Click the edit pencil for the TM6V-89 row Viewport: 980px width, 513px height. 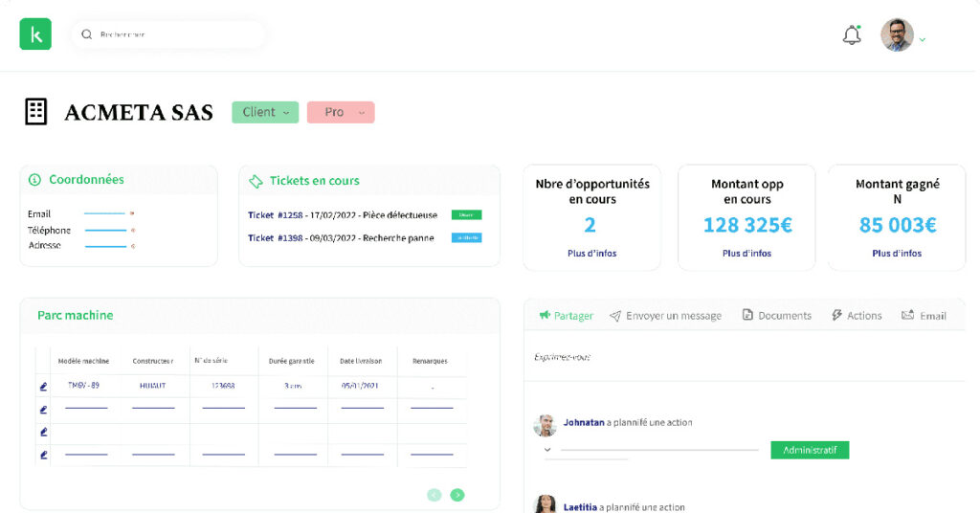click(43, 387)
